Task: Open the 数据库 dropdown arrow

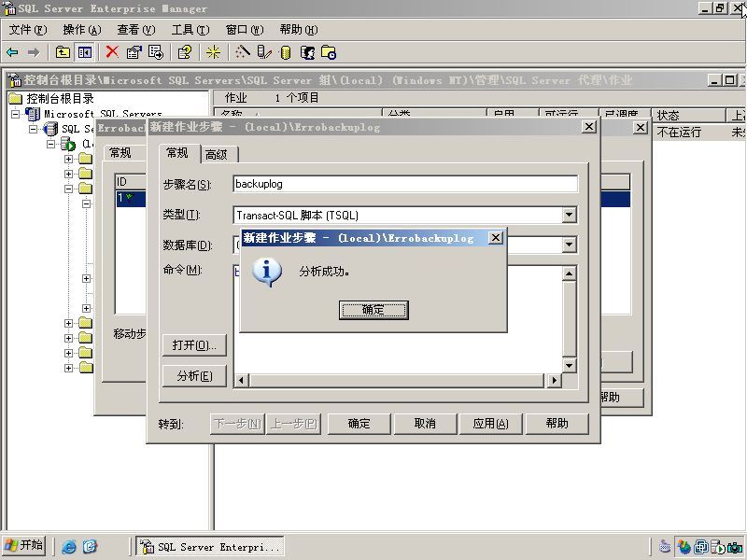Action: point(570,245)
